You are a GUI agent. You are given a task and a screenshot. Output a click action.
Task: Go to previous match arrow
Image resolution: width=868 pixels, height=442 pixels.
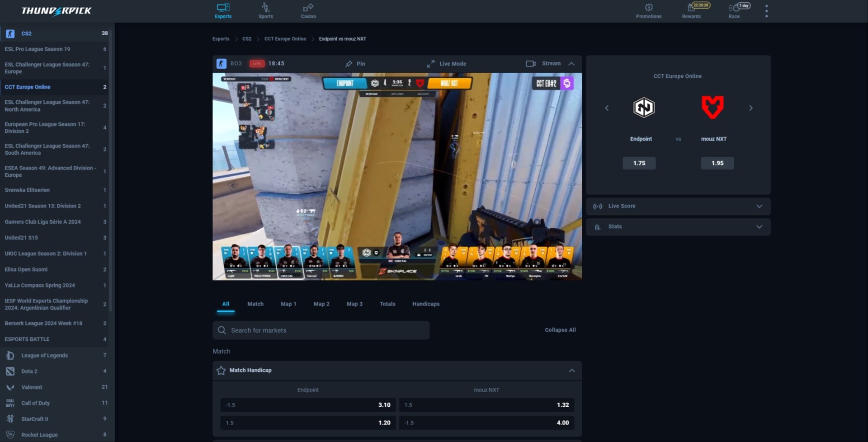tap(607, 108)
